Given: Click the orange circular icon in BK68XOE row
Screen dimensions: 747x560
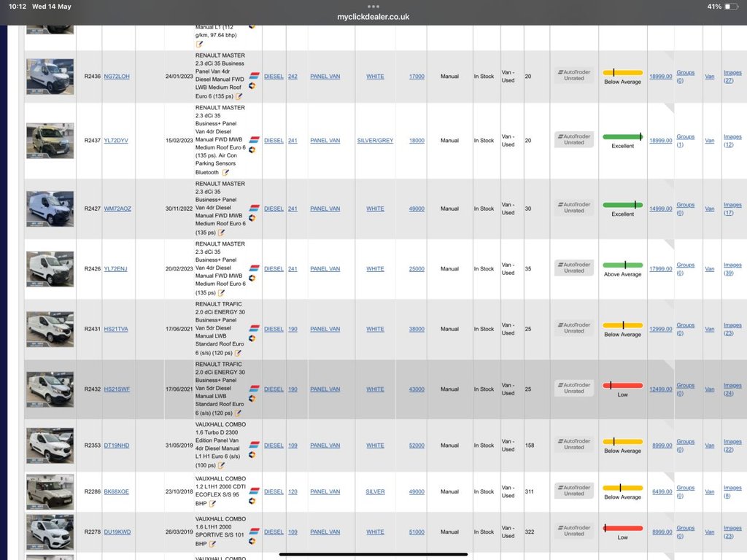Looking at the screenshot, I should tap(252, 500).
